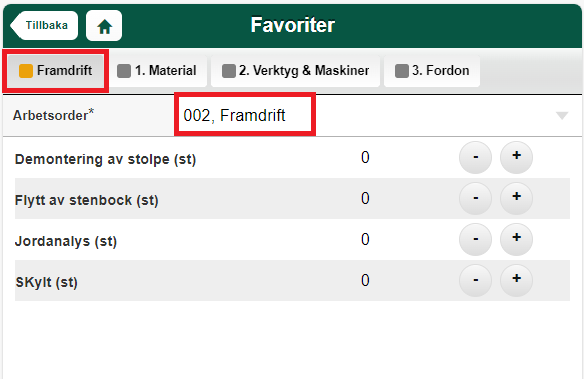Viewport: 584px width, 379px height.
Task: Click the orange square on Framdrift tab
Action: [x=26, y=71]
